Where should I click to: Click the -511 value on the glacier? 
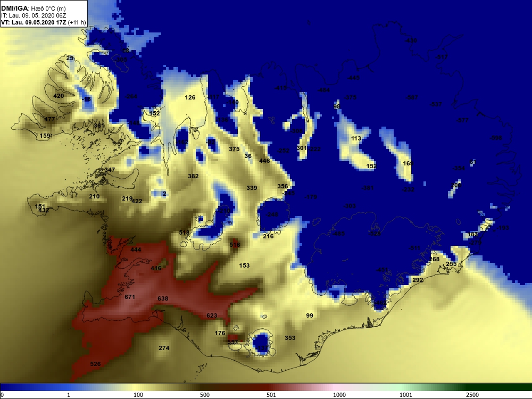point(414,248)
